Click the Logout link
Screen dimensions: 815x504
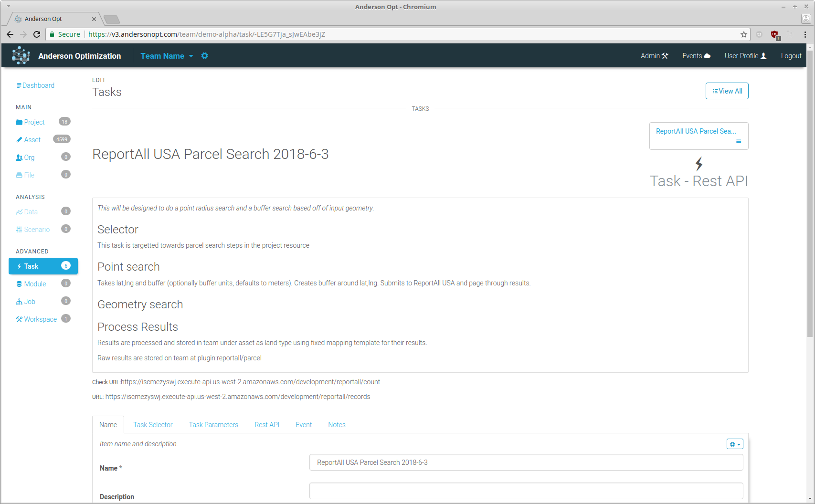pos(791,56)
